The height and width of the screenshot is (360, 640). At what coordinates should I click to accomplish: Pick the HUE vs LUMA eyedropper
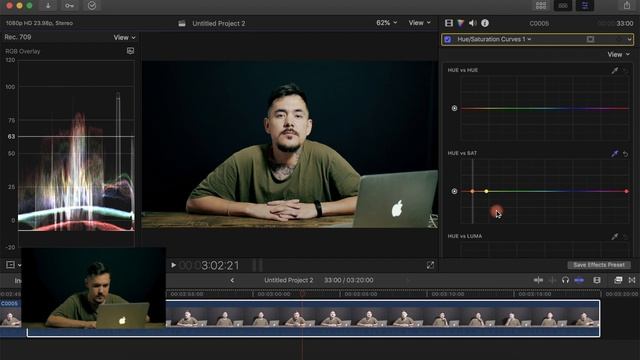615,236
